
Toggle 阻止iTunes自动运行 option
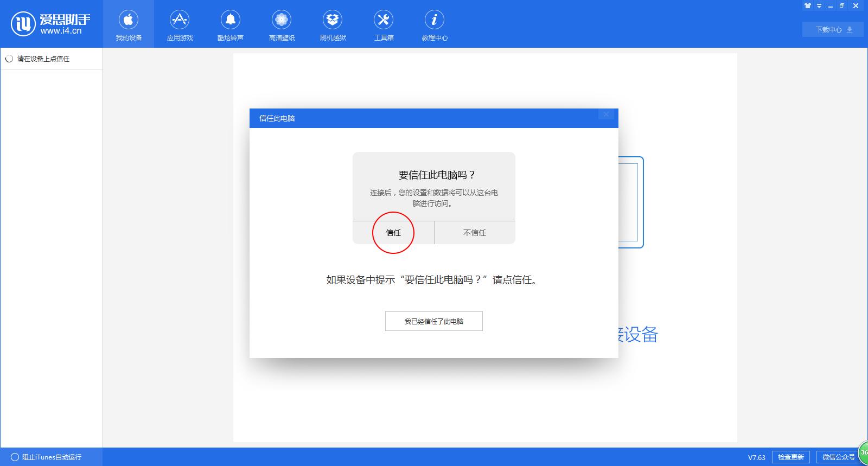[46, 457]
